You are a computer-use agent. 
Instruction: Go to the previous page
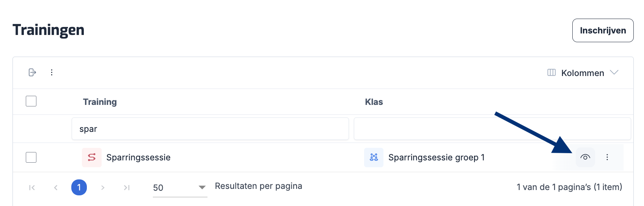[x=56, y=187]
